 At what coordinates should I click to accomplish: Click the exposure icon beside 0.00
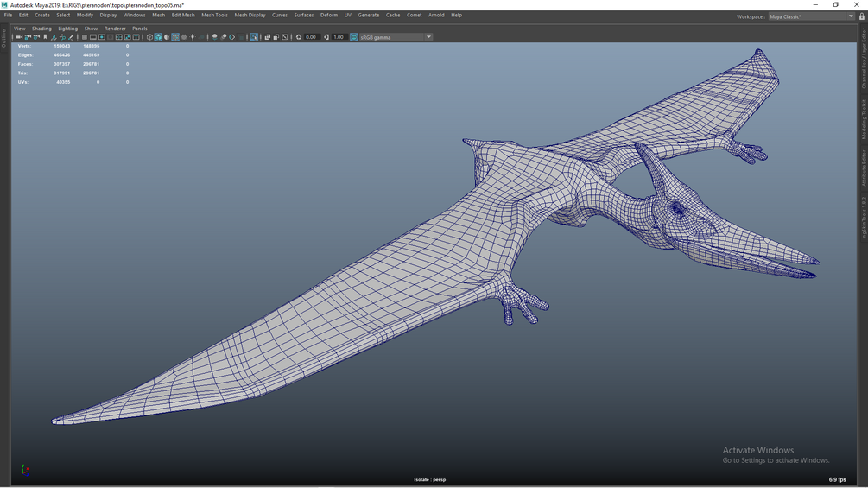tap(299, 37)
